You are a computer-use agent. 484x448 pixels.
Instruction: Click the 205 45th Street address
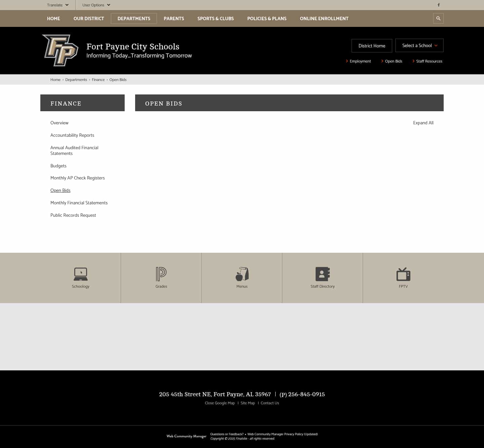[215, 394]
